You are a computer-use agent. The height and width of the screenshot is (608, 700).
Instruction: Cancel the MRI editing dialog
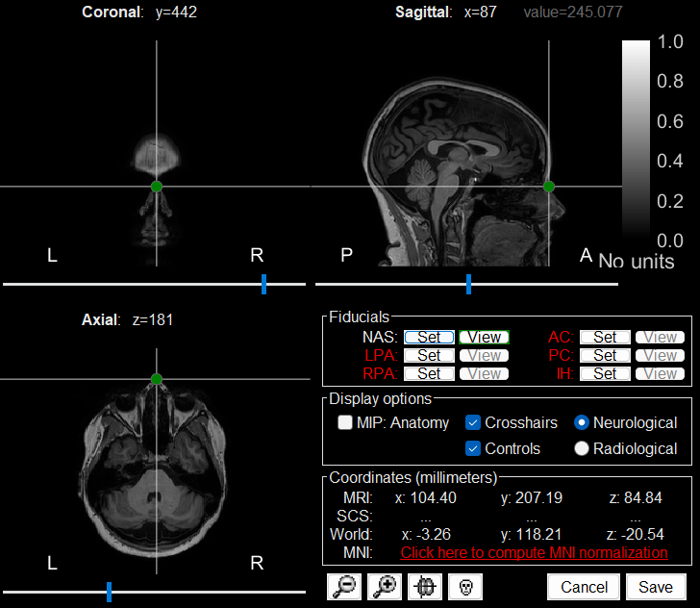[584, 587]
